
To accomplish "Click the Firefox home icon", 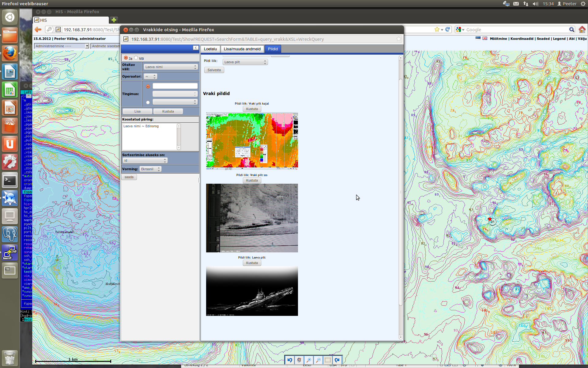I will (582, 29).
